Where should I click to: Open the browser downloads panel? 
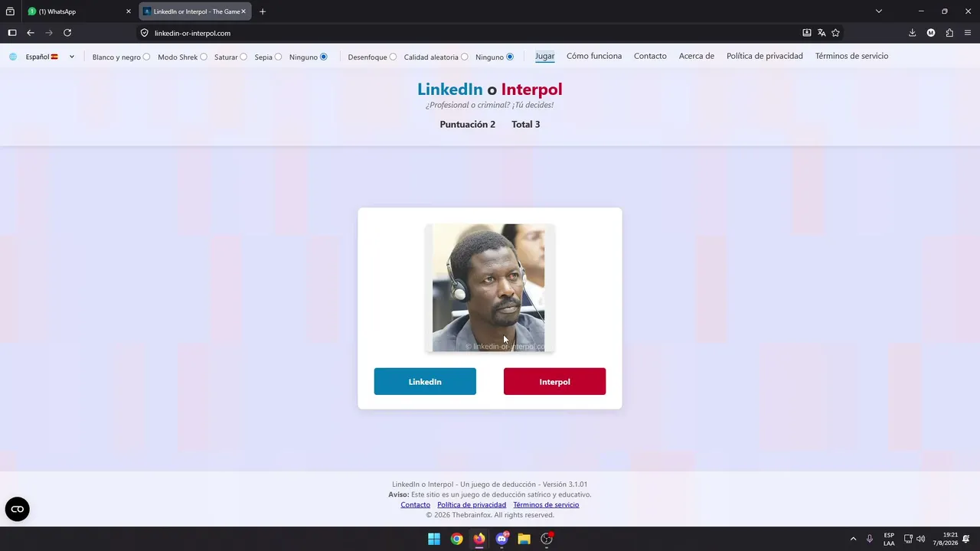[913, 33]
